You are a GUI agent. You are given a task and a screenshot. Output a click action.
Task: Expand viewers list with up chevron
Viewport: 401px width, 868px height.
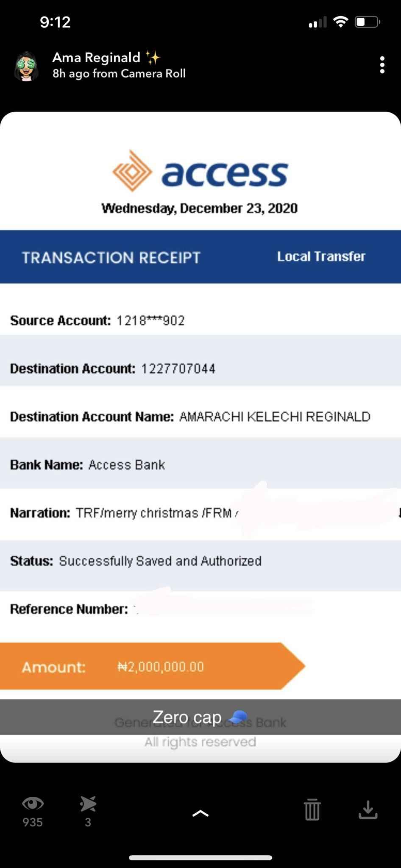(200, 813)
